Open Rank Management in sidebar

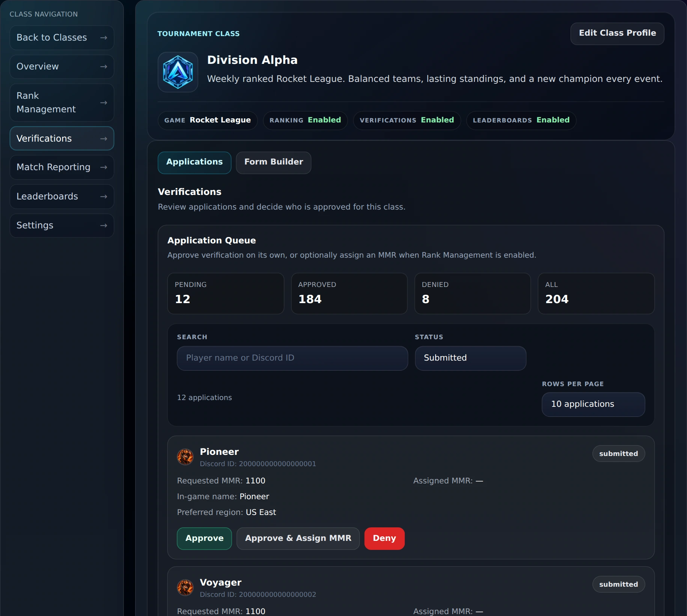[x=62, y=103]
